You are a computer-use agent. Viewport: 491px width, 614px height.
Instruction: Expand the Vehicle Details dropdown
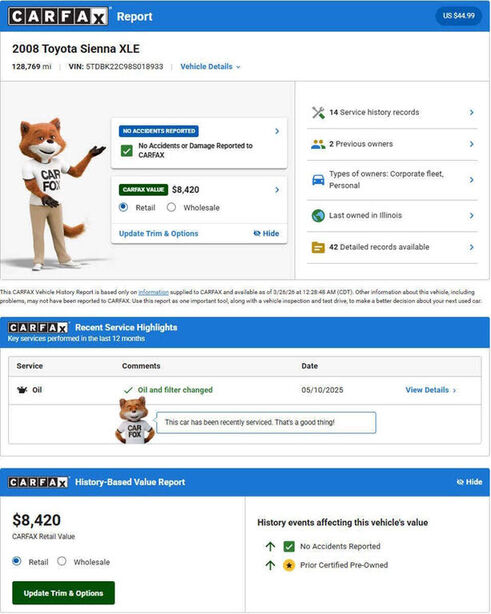(x=210, y=67)
